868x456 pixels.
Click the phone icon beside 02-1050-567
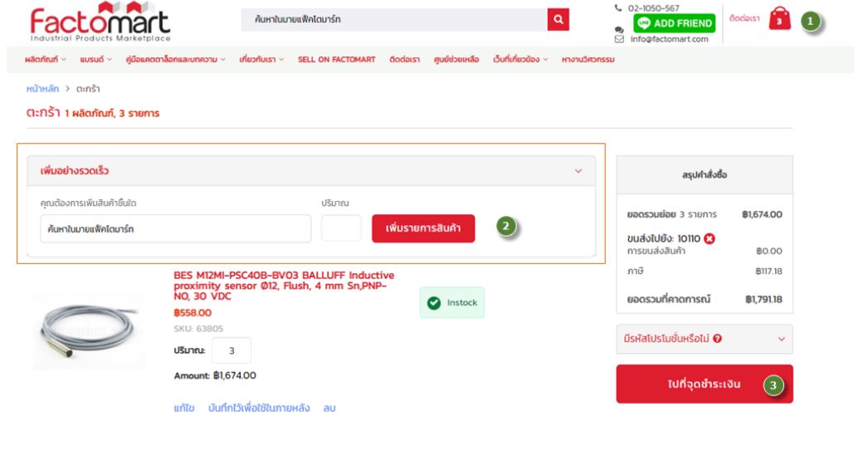click(618, 7)
